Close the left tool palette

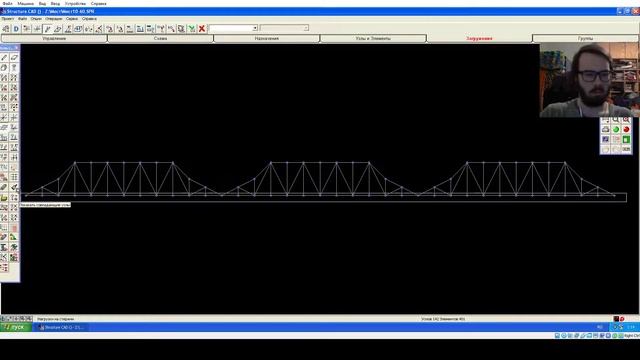(x=16, y=48)
